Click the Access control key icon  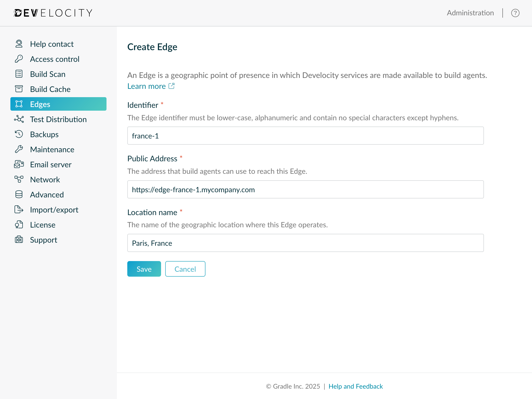tap(19, 59)
